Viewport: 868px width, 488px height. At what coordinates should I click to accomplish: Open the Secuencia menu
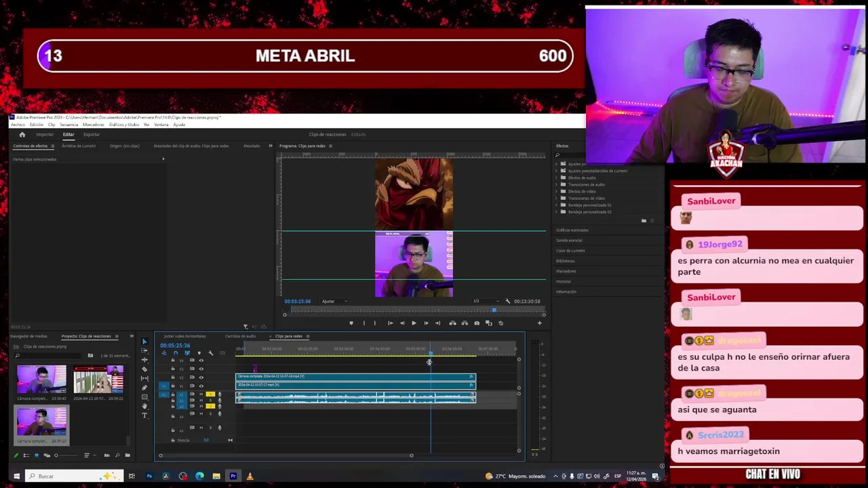68,125
